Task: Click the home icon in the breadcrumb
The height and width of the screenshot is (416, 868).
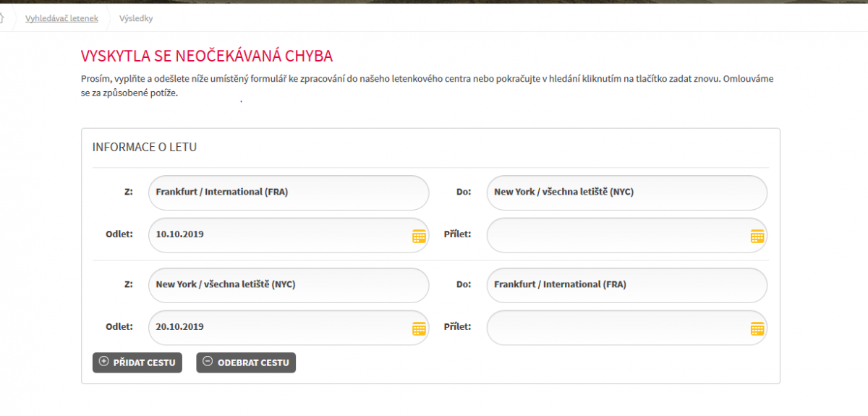Action: point(2,18)
